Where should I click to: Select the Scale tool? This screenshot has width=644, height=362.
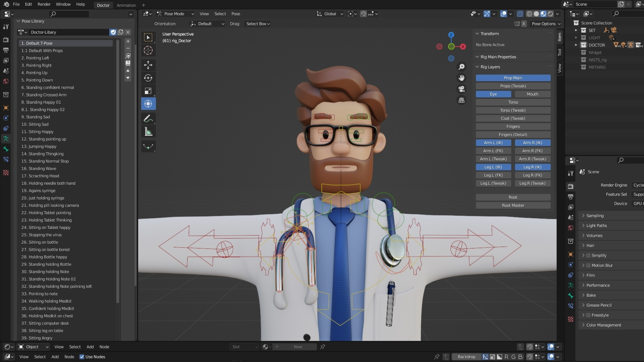point(148,91)
